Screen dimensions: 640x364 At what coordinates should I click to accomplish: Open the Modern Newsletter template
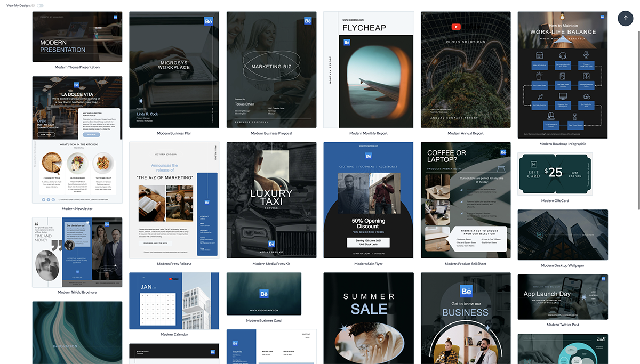click(x=77, y=139)
